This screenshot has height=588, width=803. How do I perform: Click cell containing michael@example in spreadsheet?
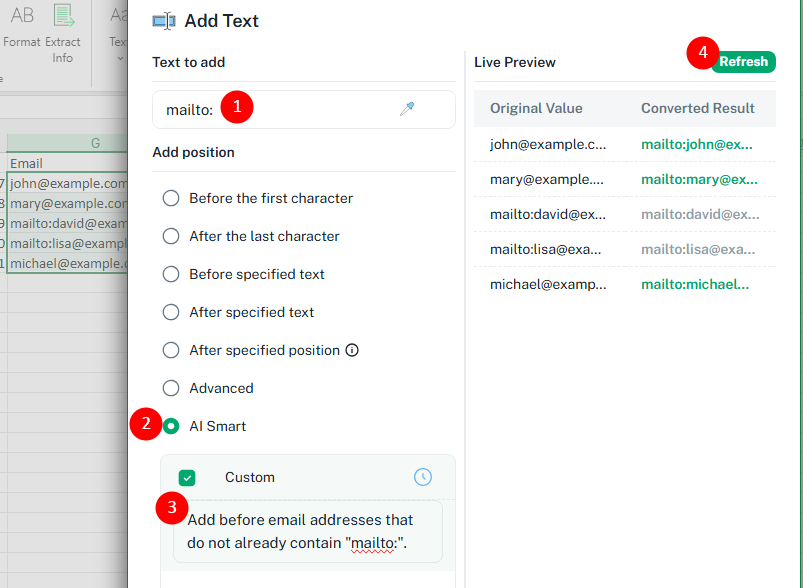click(x=67, y=263)
